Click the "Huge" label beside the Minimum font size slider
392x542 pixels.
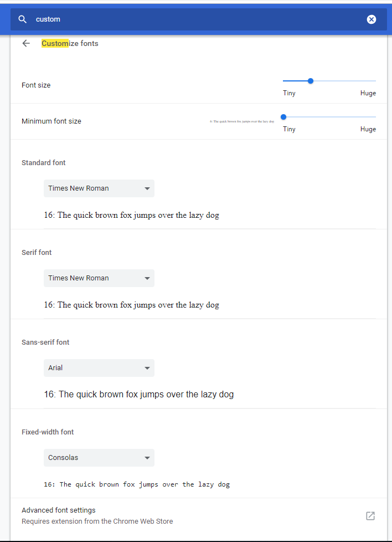[x=368, y=129]
